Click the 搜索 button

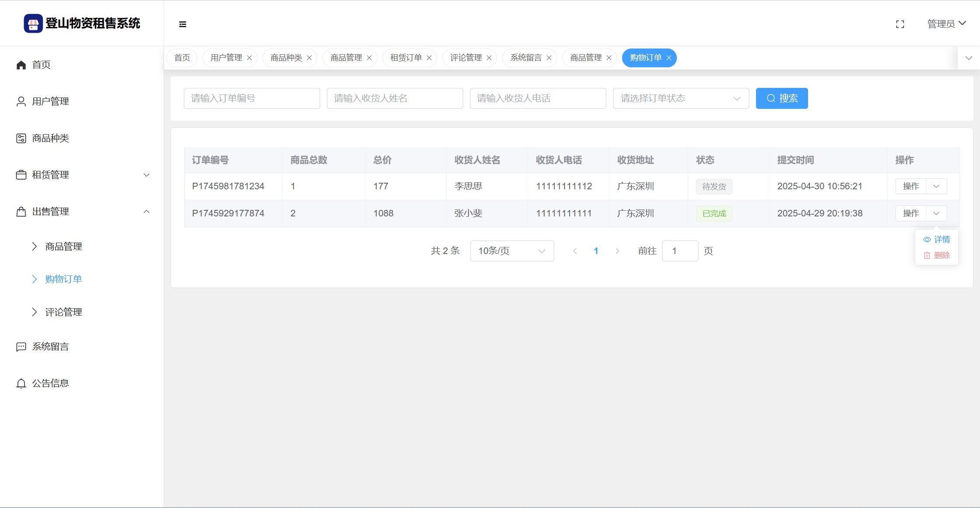(782, 98)
